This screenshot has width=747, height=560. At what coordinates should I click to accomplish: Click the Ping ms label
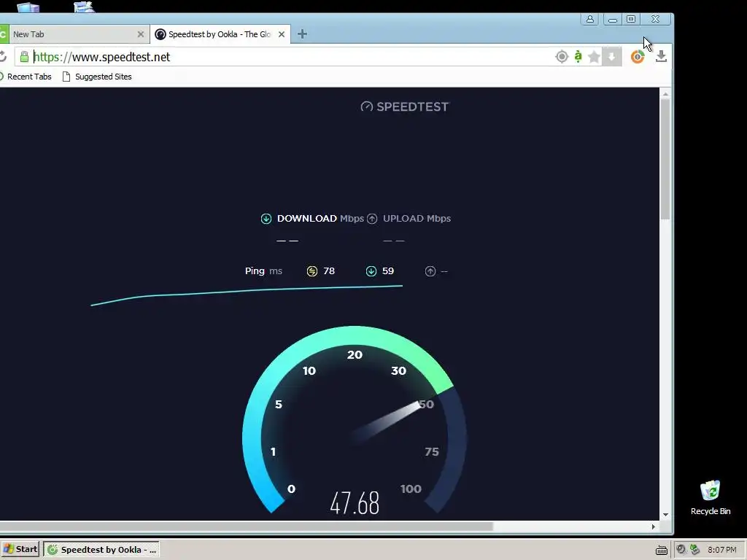[x=263, y=271]
